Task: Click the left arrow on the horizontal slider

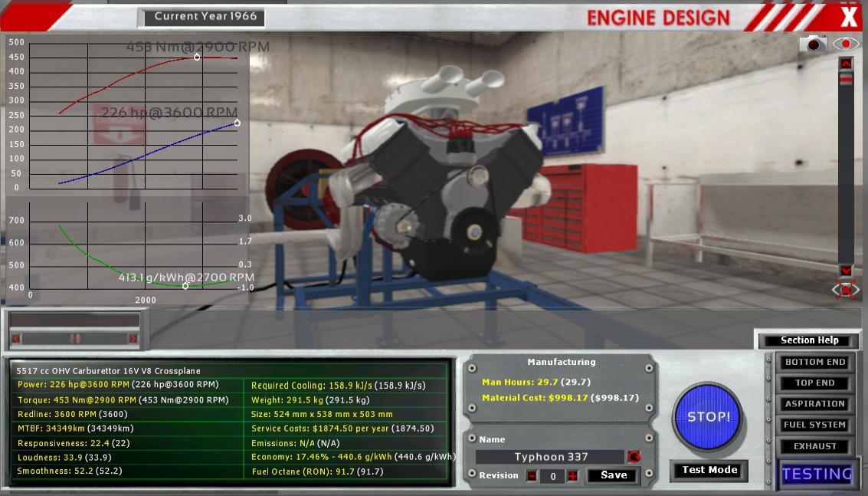Action: pos(15,339)
